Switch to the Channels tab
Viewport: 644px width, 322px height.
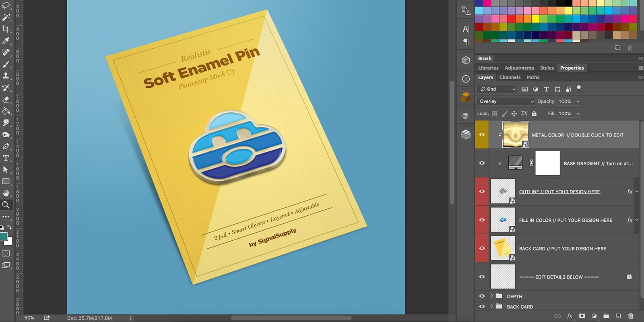tap(510, 77)
